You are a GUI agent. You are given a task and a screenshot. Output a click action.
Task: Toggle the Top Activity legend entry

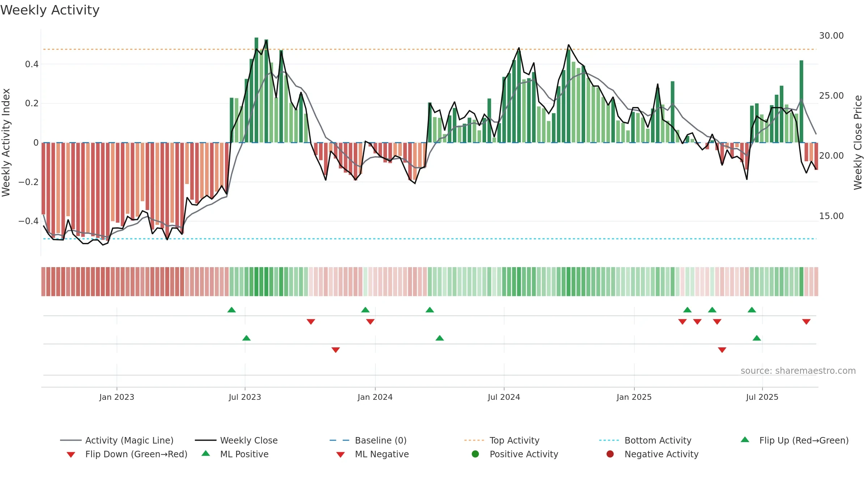coord(502,440)
